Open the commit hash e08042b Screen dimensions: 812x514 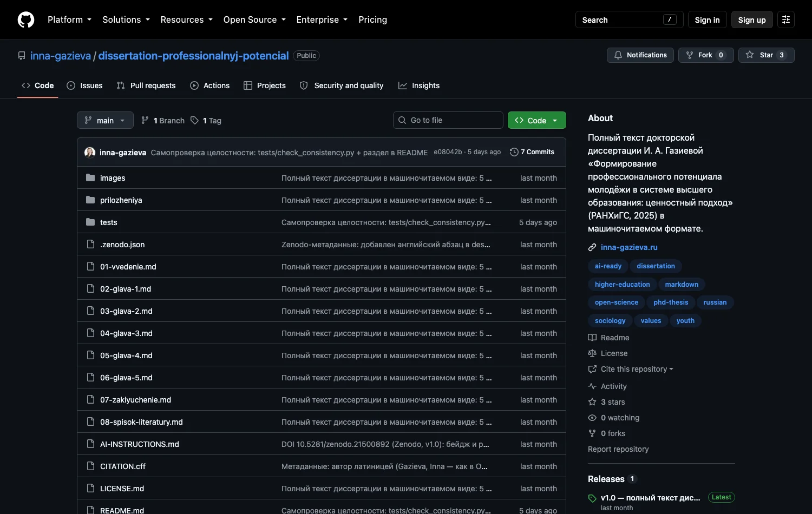448,152
